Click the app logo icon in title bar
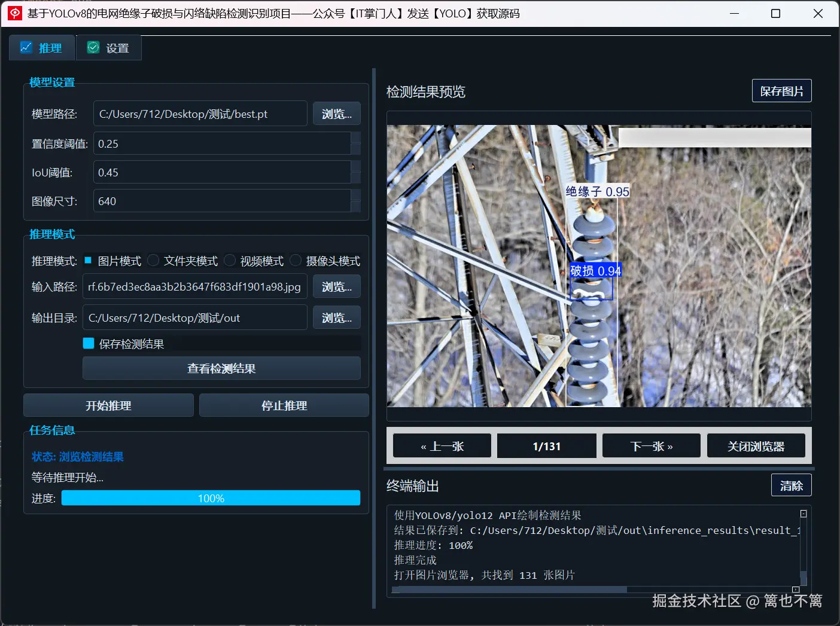 [14, 13]
